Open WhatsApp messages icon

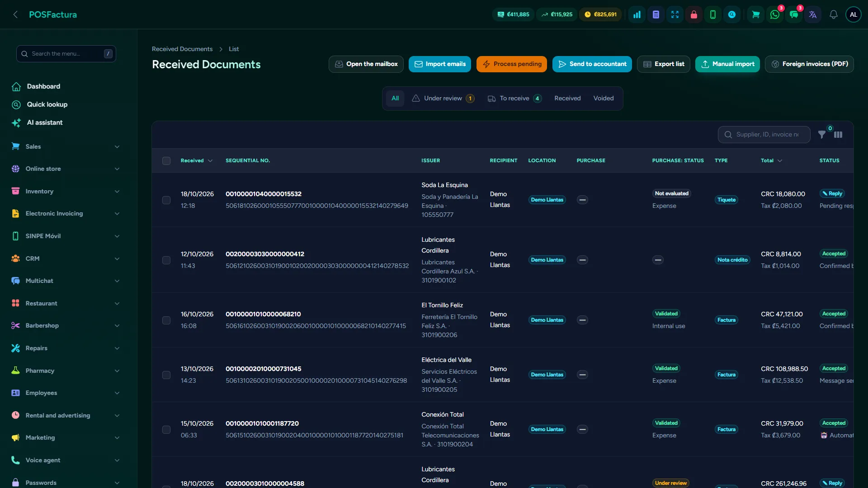tap(775, 14)
